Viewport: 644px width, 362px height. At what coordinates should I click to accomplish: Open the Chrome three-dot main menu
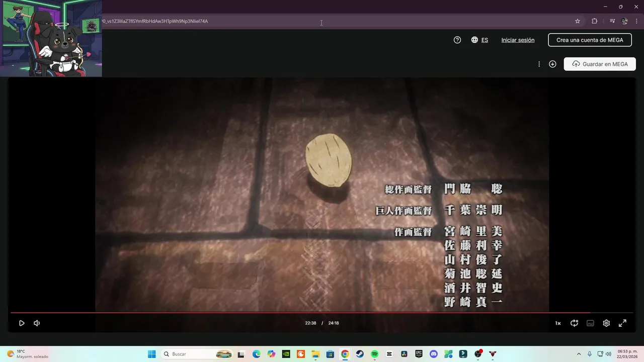coord(636,21)
